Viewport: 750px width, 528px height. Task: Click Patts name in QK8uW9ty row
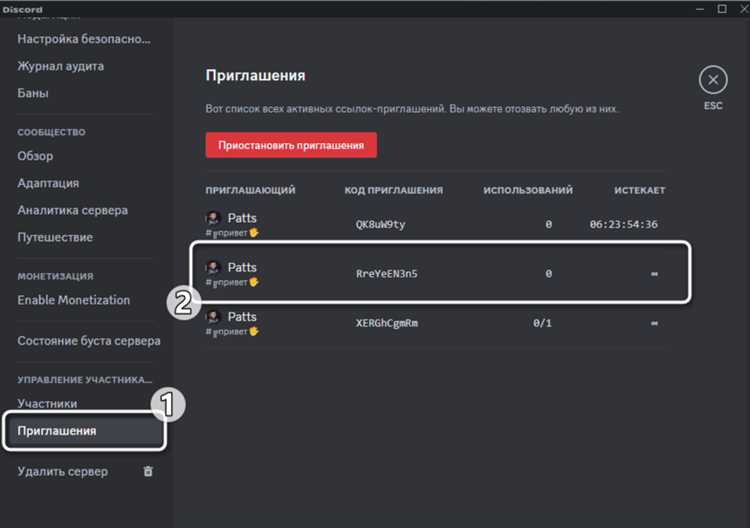(242, 218)
